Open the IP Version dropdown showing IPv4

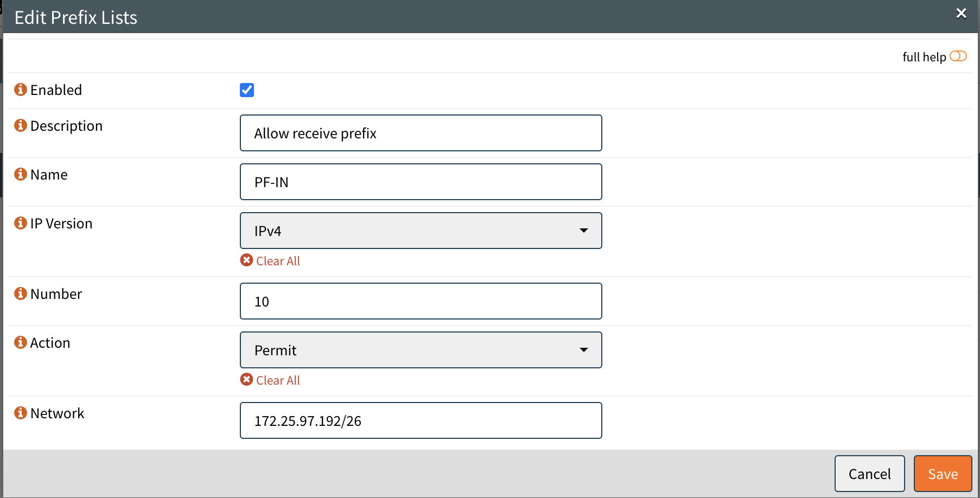[421, 231]
